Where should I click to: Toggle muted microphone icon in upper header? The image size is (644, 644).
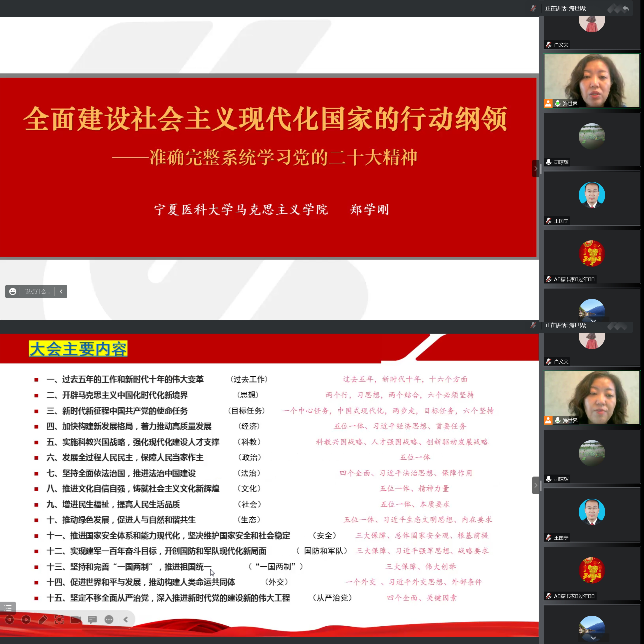tap(533, 8)
